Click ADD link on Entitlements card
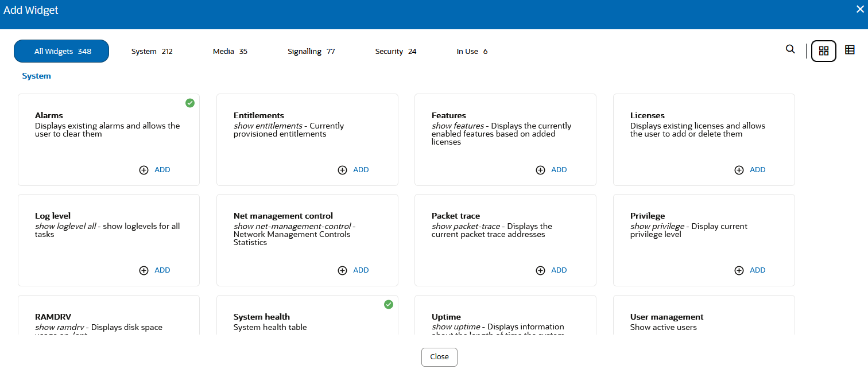The width and height of the screenshot is (868, 369). point(361,170)
